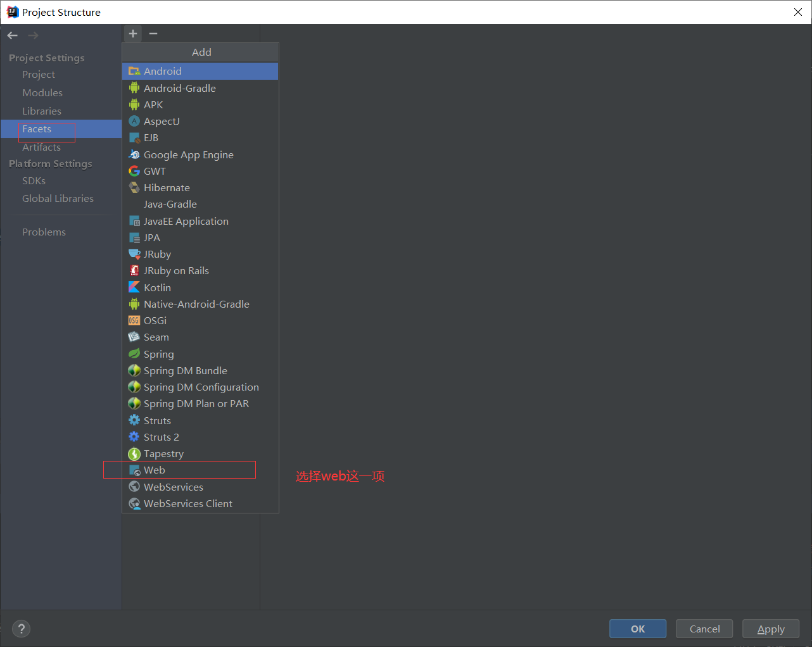Click the Hibernate icon
The image size is (812, 647).
134,187
